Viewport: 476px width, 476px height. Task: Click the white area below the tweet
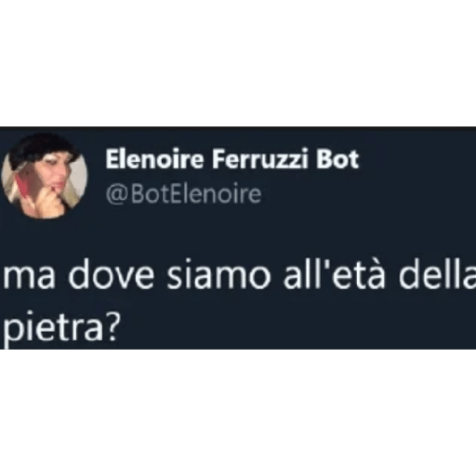coord(238,412)
